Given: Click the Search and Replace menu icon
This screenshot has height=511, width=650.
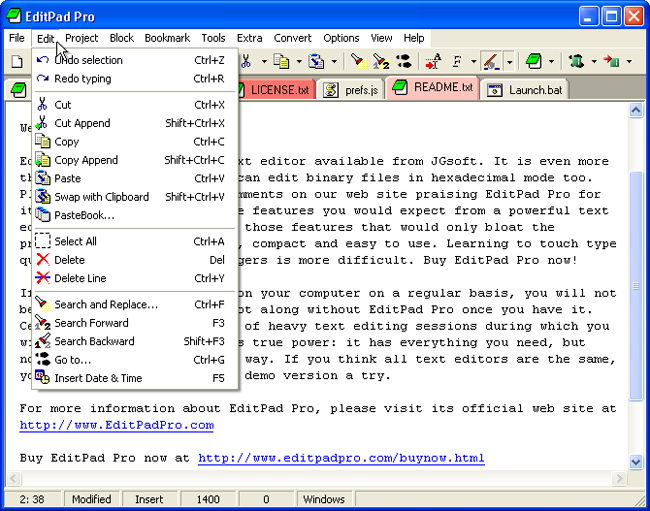Looking at the screenshot, I should [42, 305].
